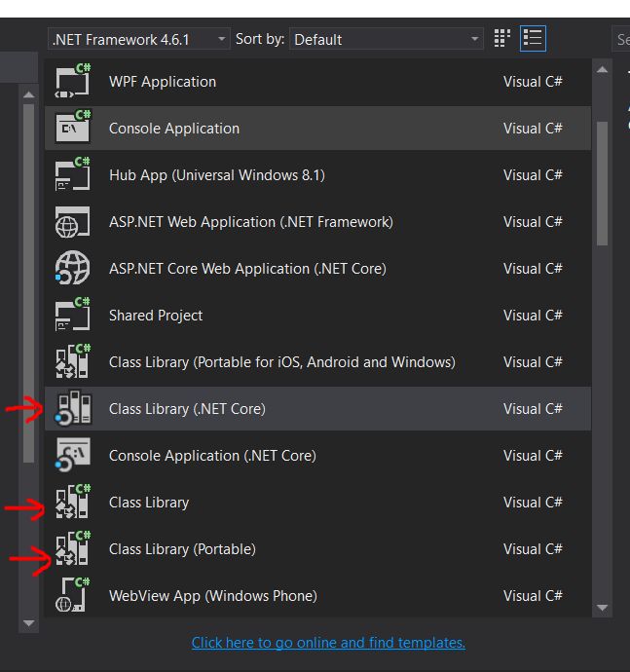Click the left pane scroll up arrow
This screenshot has height=672, width=630.
click(28, 95)
